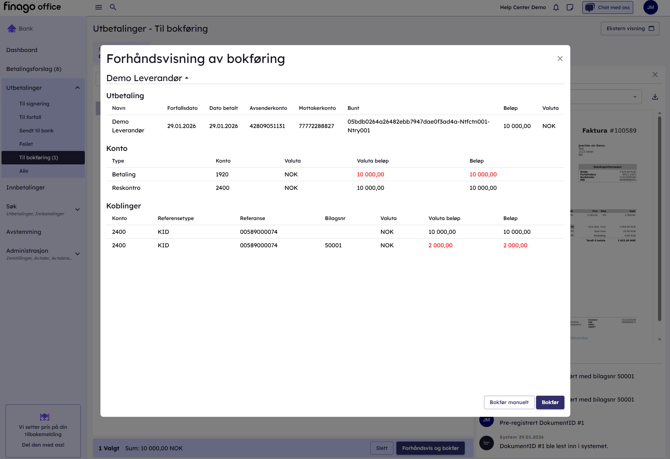The image size is (670, 459).
Task: Click the messages icon in header
Action: pyautogui.click(x=570, y=7)
